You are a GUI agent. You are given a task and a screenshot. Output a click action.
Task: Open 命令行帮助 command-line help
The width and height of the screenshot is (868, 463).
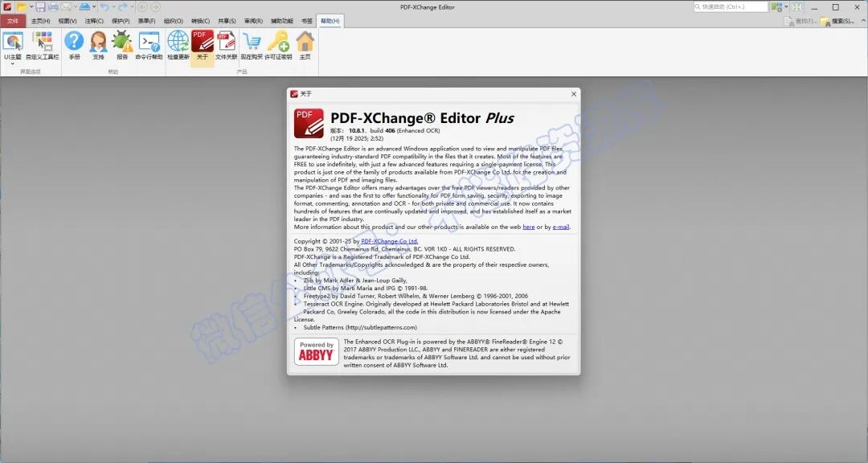pyautogui.click(x=149, y=45)
